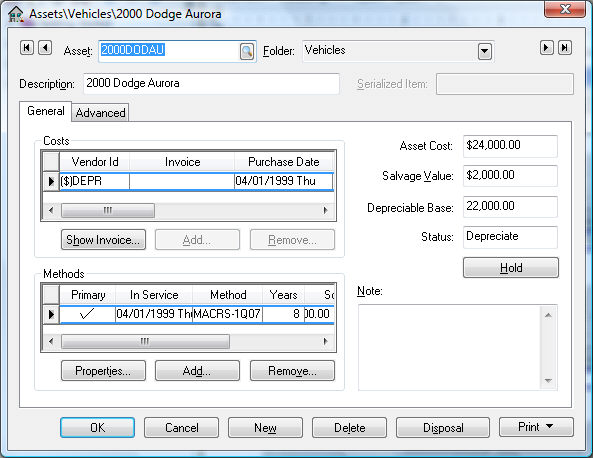The image size is (593, 458).
Task: Click the Cancel button
Action: pyautogui.click(x=182, y=427)
